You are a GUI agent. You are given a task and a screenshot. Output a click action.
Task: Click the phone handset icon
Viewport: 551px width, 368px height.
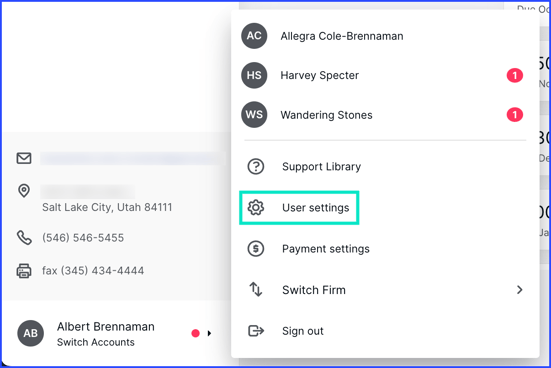[x=24, y=238]
